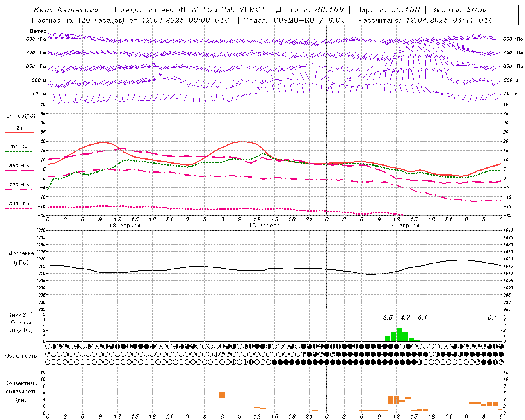Image resolution: width=525 pixels, height=420 pixels.
Task: Select the elevation text Высота: 205м
Action: point(459,10)
